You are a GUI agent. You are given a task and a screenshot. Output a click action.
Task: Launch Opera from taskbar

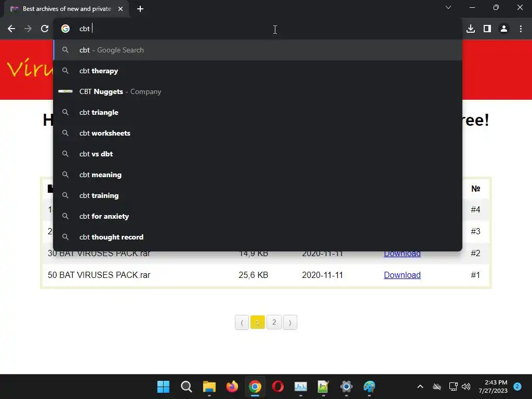[x=278, y=387]
